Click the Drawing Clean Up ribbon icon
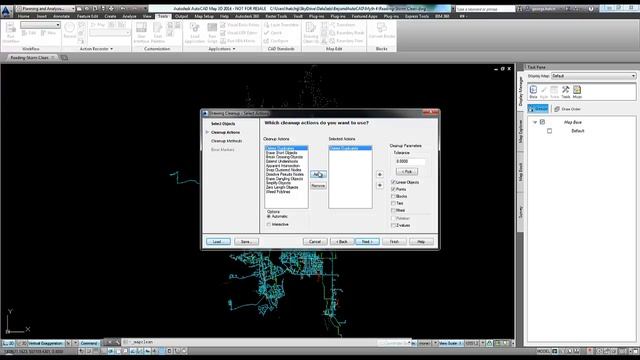The width and height of the screenshot is (640, 360). pos(311,33)
